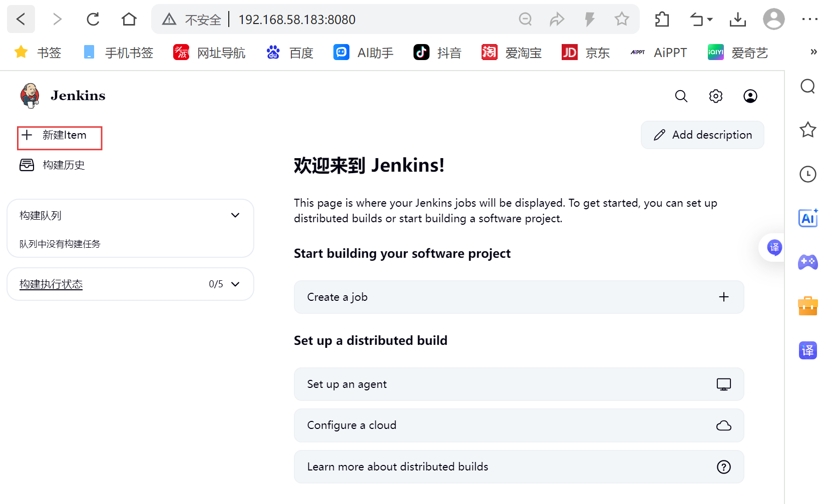Open the browser downloads icon

click(737, 20)
